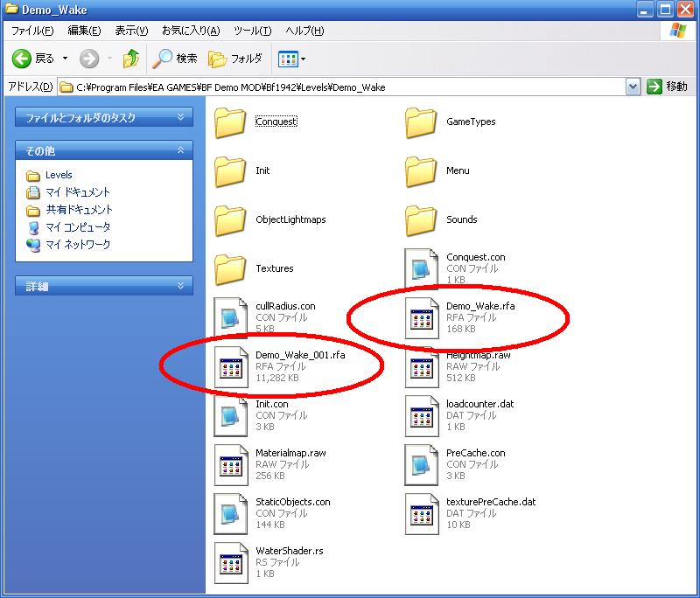Select the Conquest.con file icon
The height and width of the screenshot is (598, 700).
click(422, 269)
